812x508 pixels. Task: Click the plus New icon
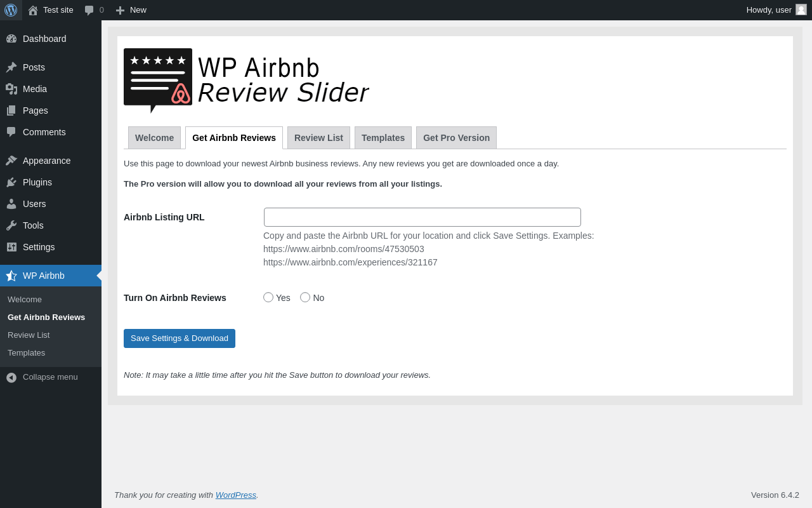coord(120,10)
